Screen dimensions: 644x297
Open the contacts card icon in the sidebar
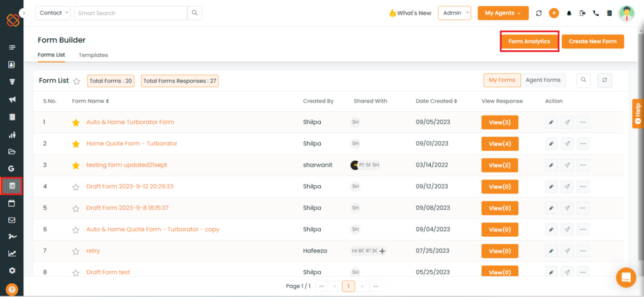(x=12, y=65)
